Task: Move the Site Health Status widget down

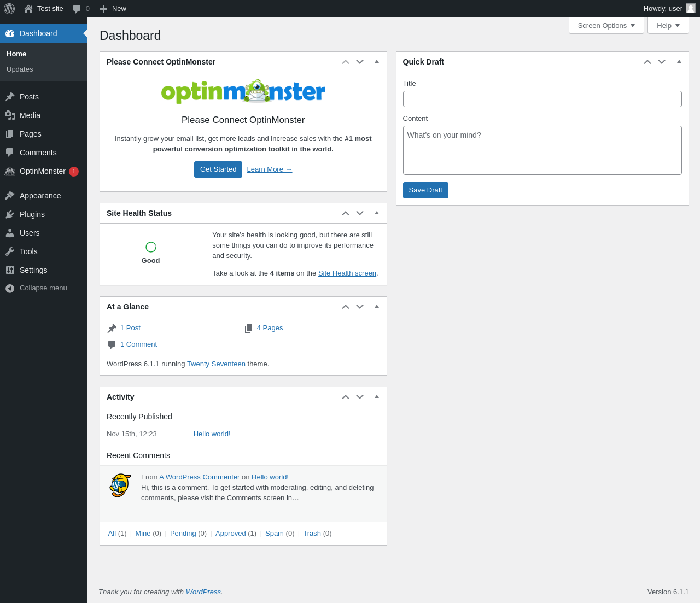Action: [360, 213]
